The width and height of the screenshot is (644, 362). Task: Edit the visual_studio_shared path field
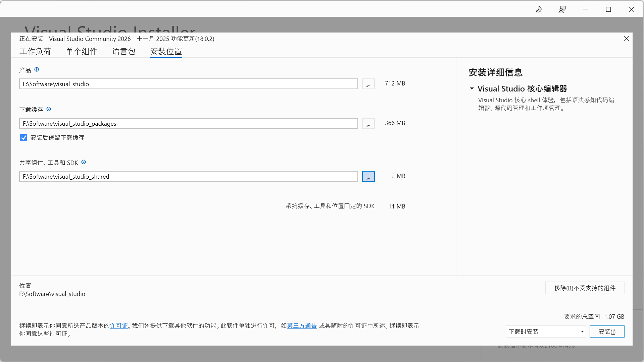pos(189,176)
